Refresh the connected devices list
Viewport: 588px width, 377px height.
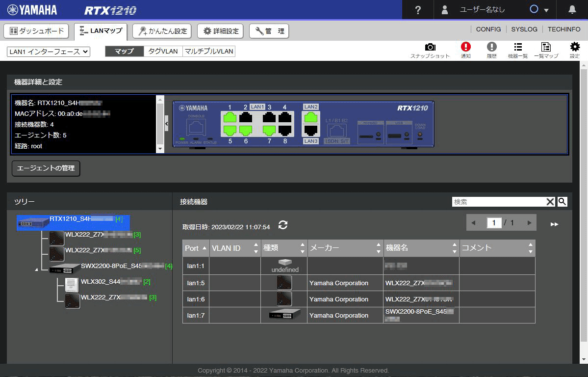click(283, 225)
